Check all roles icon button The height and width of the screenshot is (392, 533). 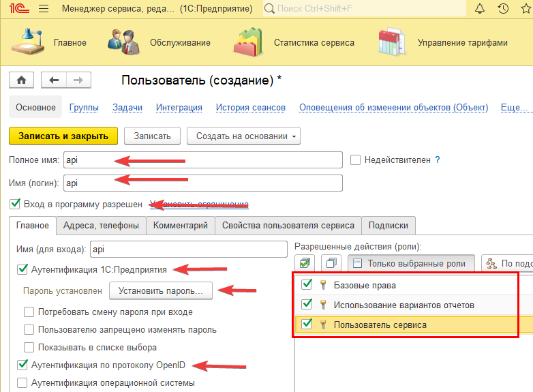pos(306,263)
